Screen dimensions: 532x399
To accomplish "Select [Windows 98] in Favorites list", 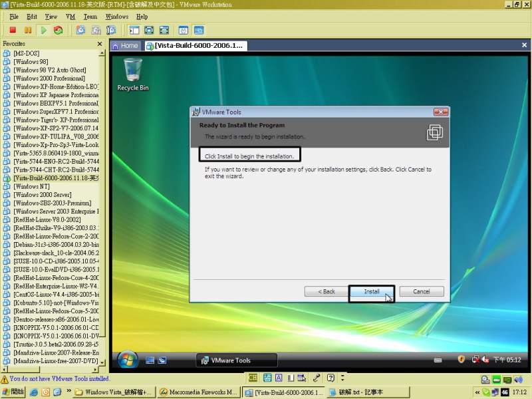I will pos(31,62).
